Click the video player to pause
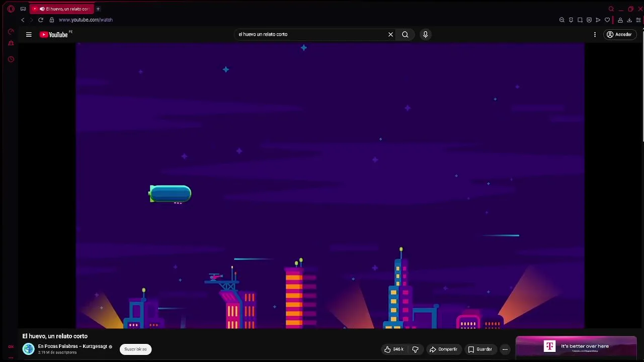 (330, 186)
